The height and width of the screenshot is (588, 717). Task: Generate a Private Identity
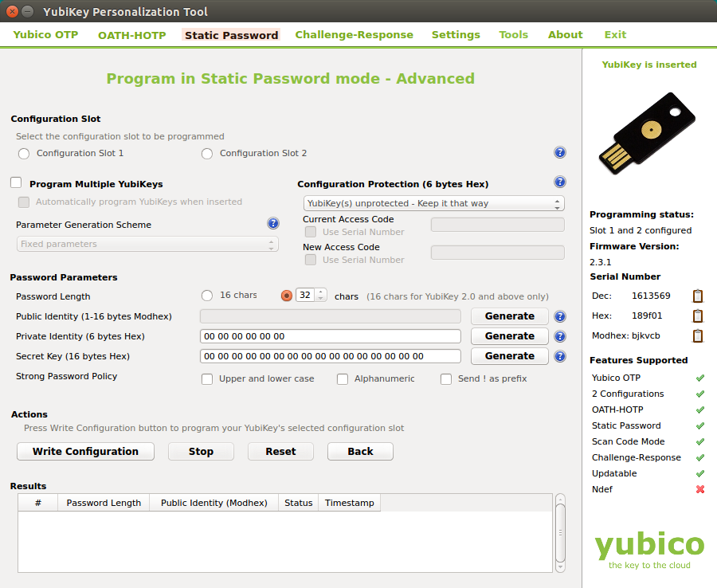pos(509,336)
